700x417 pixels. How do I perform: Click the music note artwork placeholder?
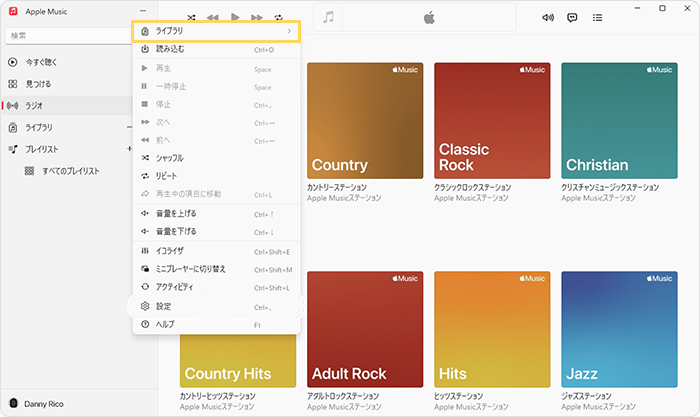(x=328, y=18)
